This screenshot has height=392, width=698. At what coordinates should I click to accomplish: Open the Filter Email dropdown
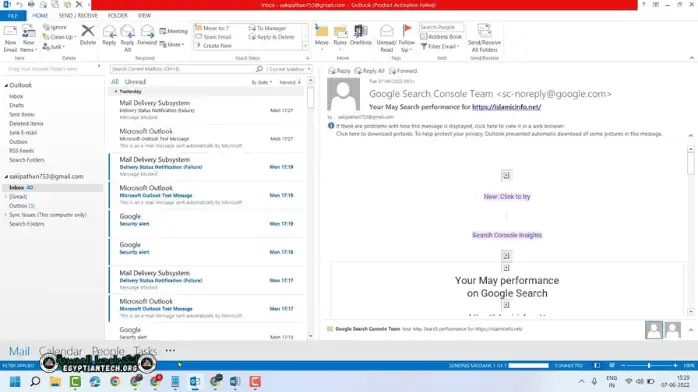pos(440,46)
